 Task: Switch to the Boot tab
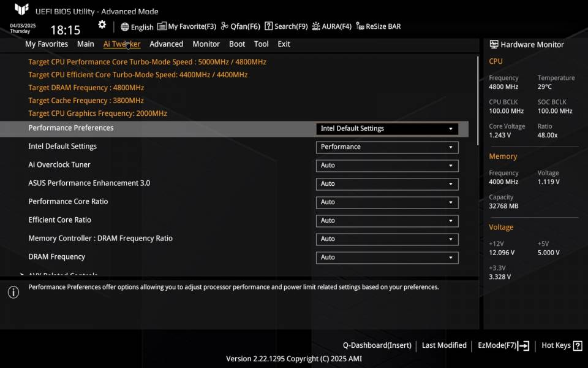[x=237, y=44]
